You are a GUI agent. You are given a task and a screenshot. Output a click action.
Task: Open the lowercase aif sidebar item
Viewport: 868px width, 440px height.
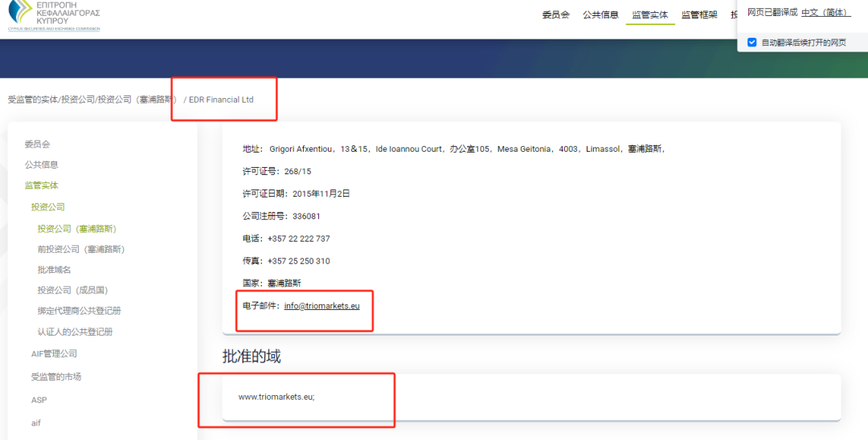click(36, 423)
